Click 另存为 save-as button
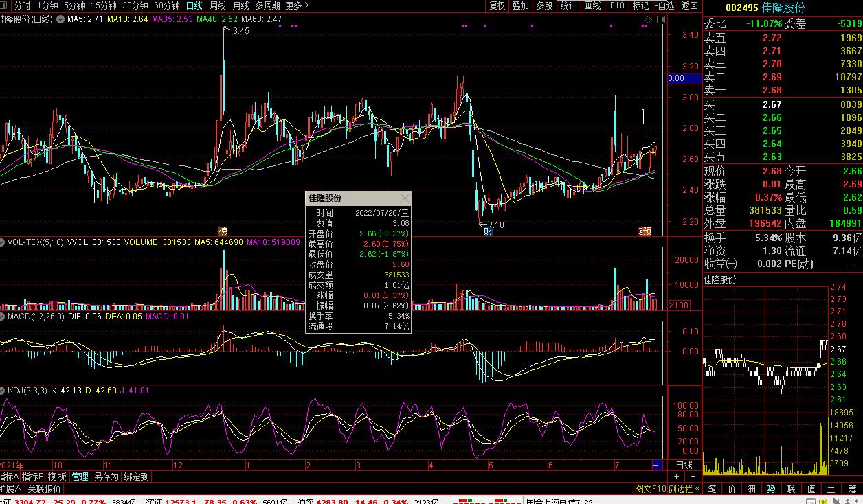The image size is (863, 504). 106,477
